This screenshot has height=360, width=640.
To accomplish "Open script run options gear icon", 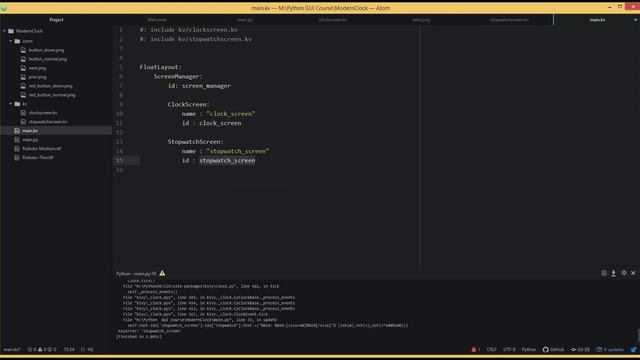I will pyautogui.click(x=624, y=273).
